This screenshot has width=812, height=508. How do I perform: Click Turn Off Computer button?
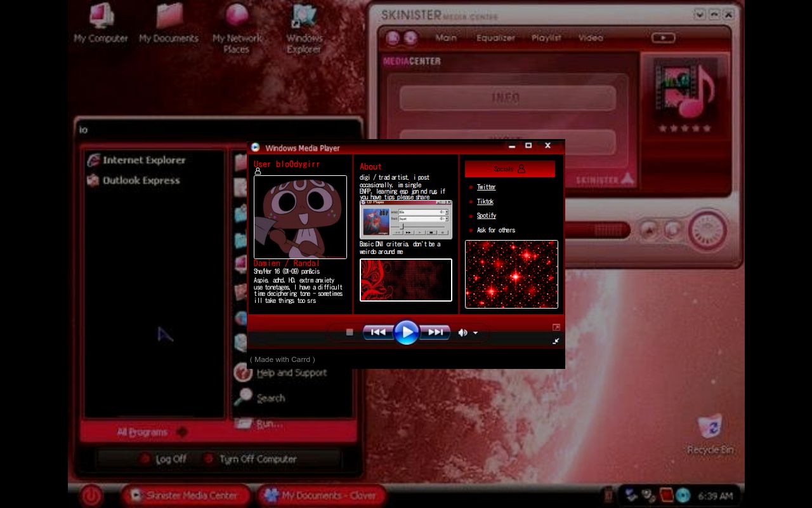click(250, 458)
